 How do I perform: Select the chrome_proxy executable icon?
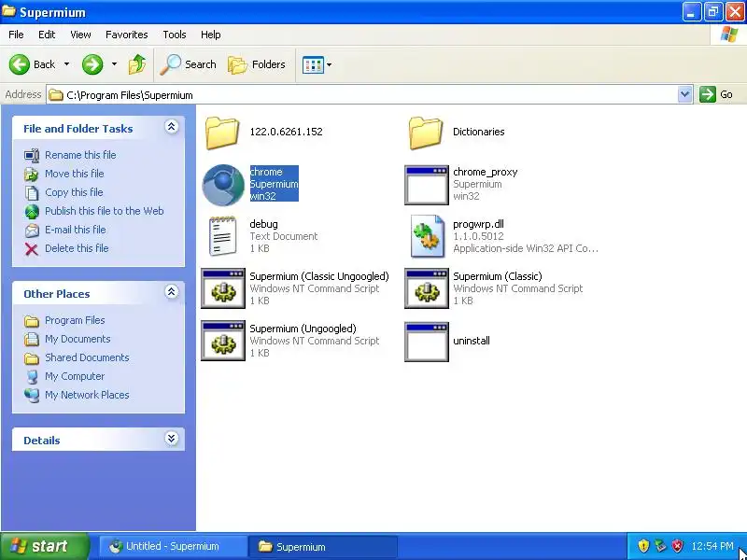tap(427, 185)
